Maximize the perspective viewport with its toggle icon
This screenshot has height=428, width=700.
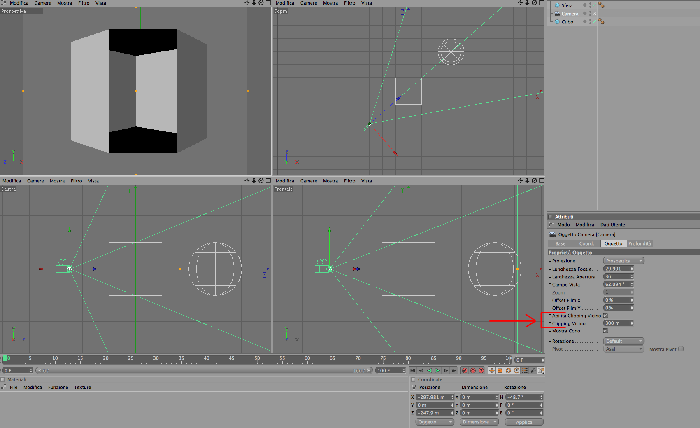268,3
